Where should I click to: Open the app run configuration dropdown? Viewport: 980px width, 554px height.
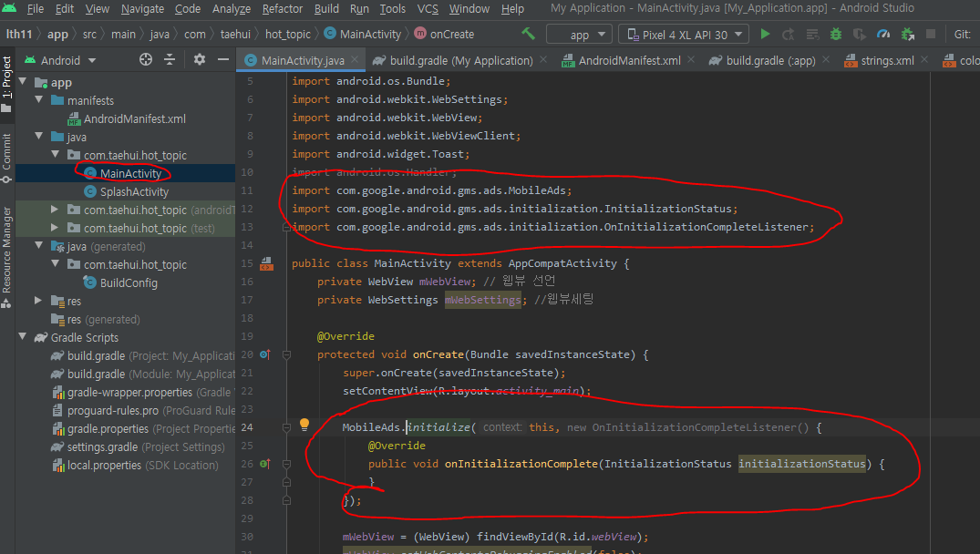pyautogui.click(x=579, y=35)
